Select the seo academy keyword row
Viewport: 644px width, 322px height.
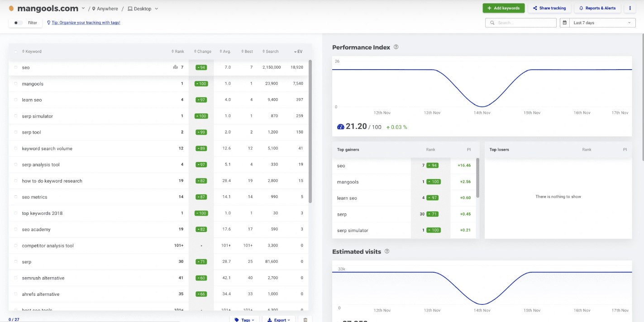[x=158, y=229]
